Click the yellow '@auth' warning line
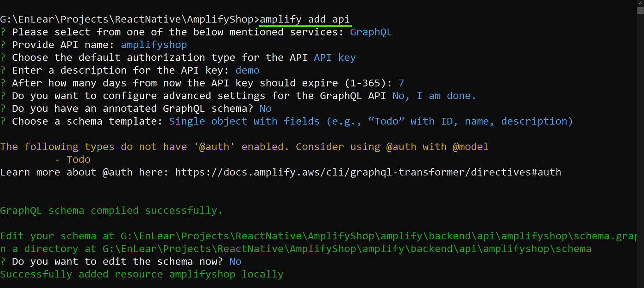The image size is (644, 288). [x=244, y=147]
